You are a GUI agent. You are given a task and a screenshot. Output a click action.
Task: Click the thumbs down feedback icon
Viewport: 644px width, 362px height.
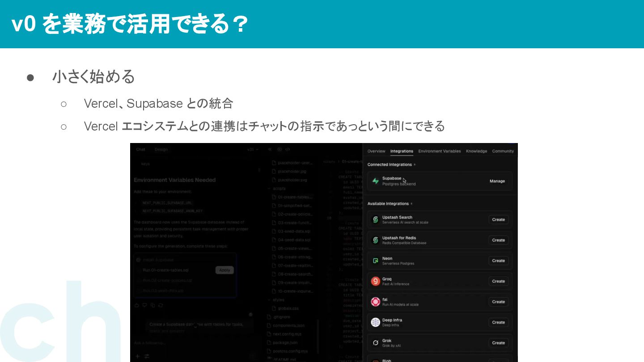click(x=144, y=305)
